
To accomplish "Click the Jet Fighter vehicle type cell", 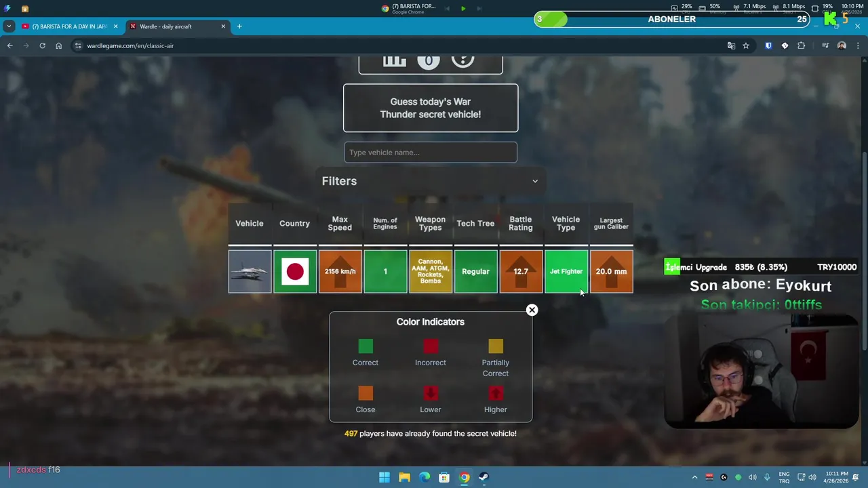I will 566,271.
